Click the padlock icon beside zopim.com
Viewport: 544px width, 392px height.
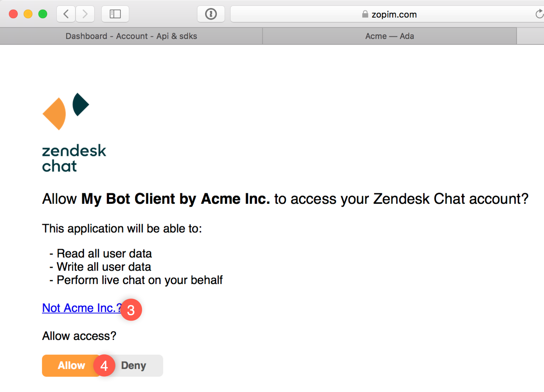(365, 14)
